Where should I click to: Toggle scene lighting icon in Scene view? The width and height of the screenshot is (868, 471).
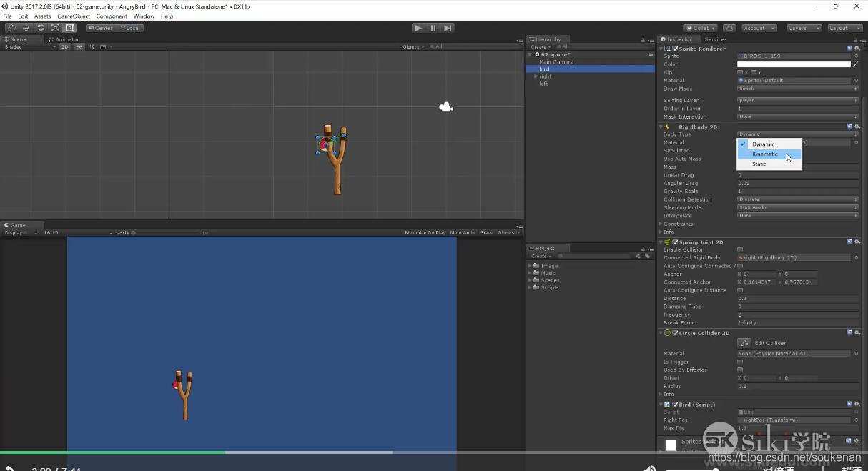[79, 46]
